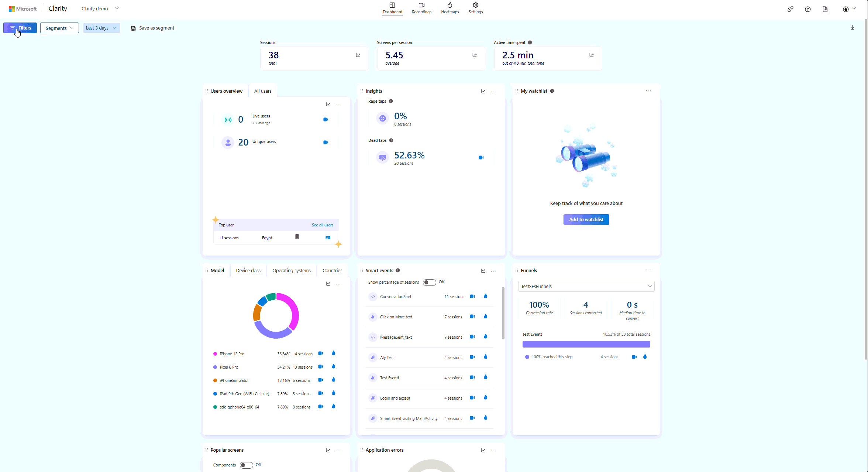Select the All users tab
868x472 pixels.
pos(263,91)
